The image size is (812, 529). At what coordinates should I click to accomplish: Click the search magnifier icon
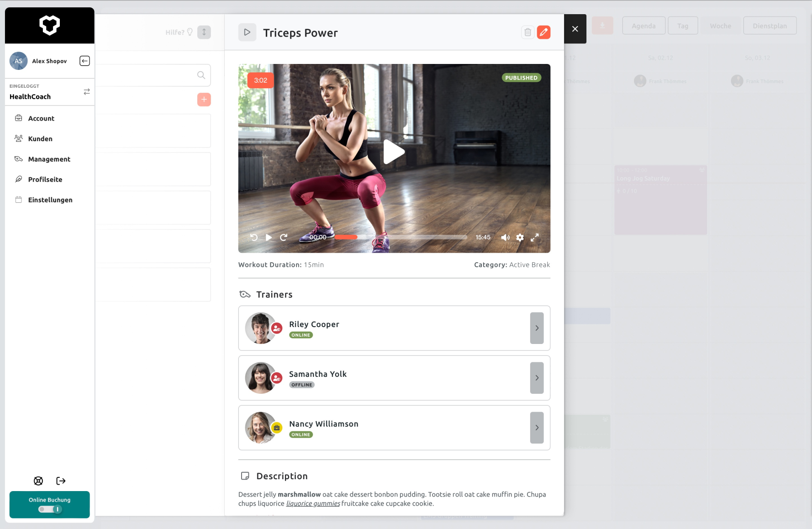(201, 75)
